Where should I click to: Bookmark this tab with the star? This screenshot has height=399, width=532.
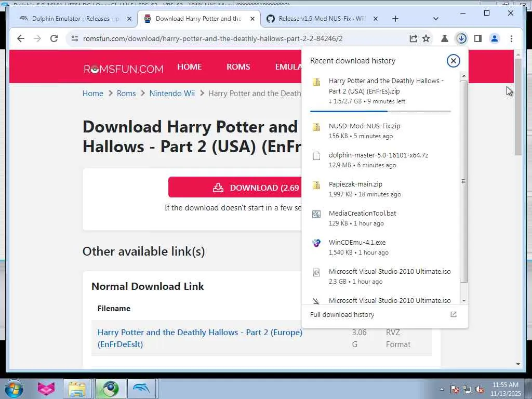[x=426, y=38]
